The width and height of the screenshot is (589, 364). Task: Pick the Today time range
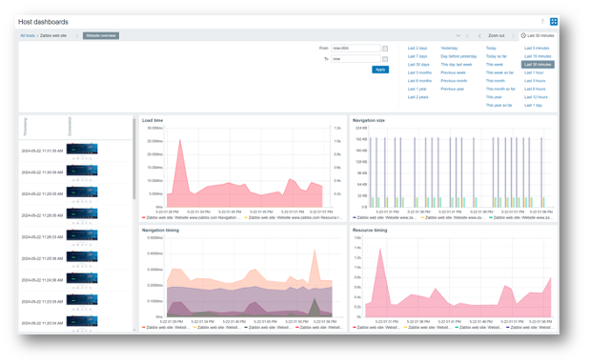tap(491, 48)
